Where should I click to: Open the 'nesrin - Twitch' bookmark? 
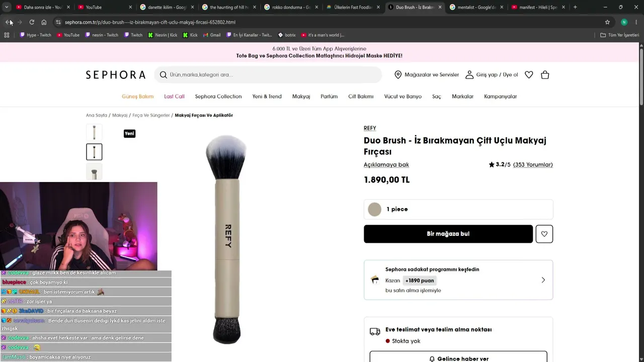click(x=102, y=35)
